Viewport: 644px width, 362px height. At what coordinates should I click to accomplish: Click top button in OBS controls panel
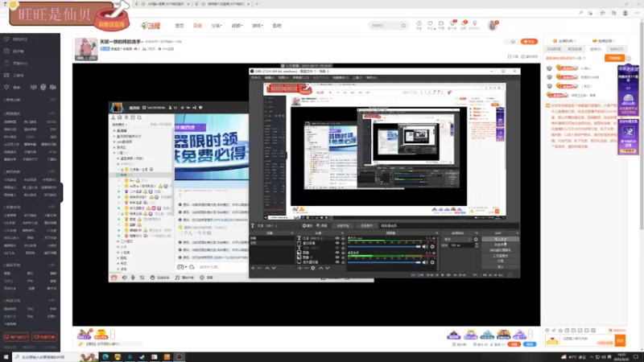500,239
